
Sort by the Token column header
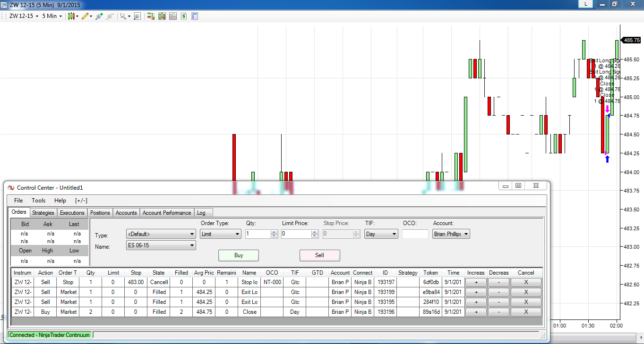pyautogui.click(x=431, y=273)
